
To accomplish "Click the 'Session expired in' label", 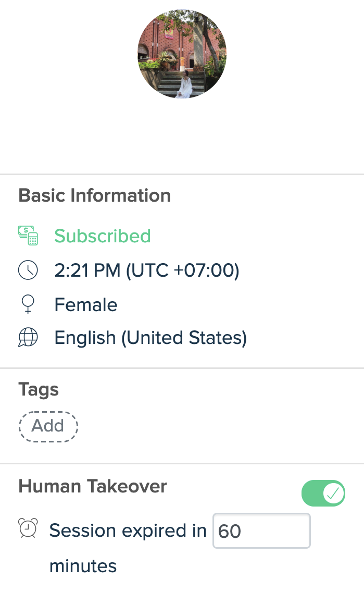I will coord(128,531).
